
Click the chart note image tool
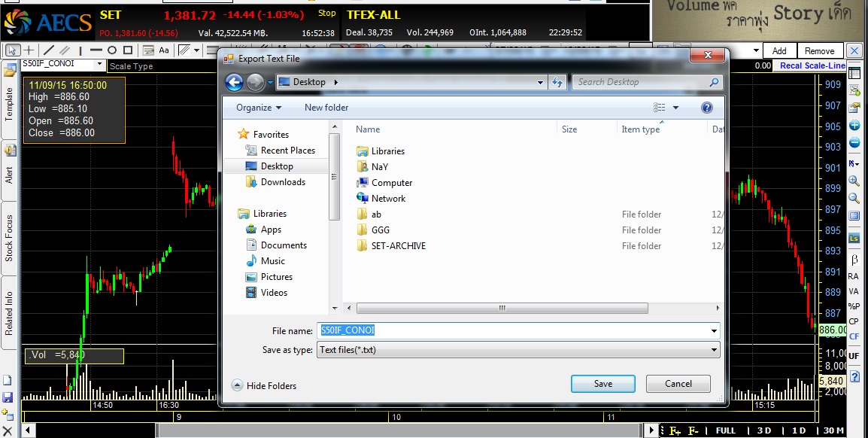pyautogui.click(x=148, y=50)
